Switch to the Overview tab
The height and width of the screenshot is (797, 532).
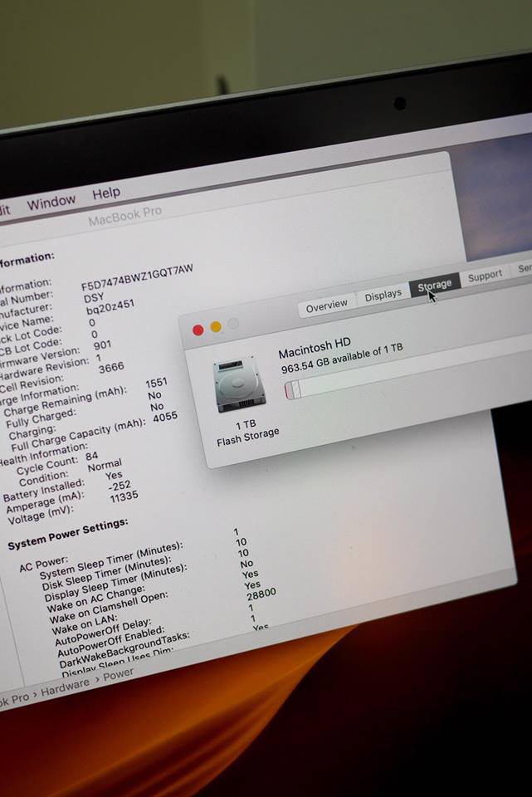pos(327,306)
